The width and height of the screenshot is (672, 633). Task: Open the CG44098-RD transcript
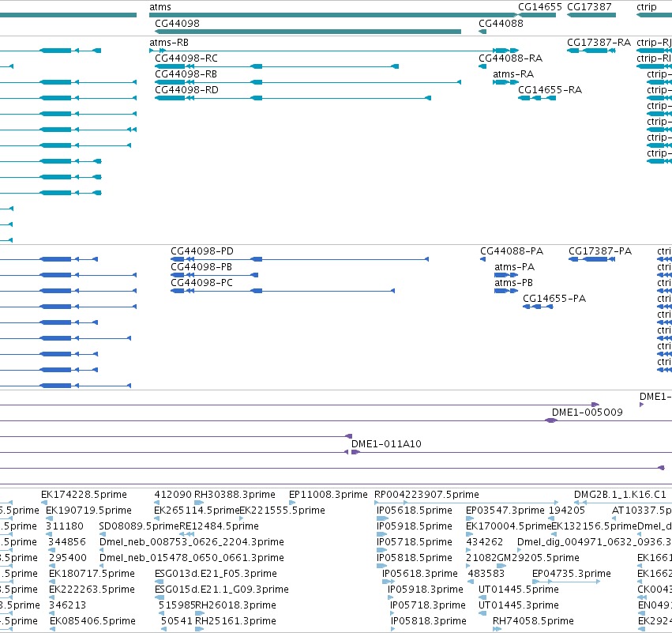coord(293,98)
